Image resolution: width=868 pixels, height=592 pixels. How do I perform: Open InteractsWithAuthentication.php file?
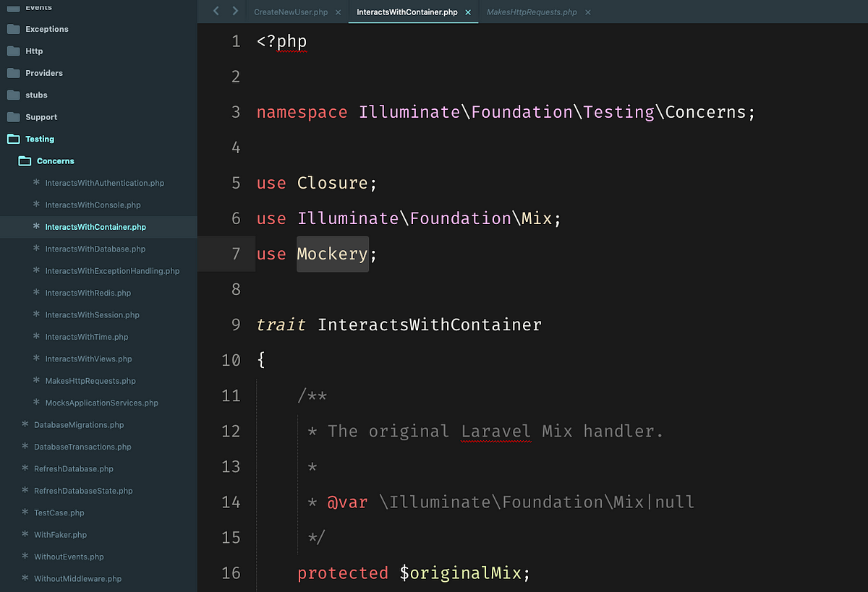point(105,183)
